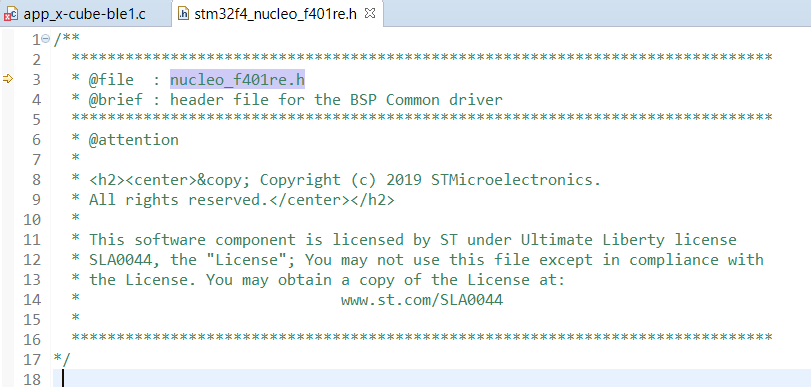The height and width of the screenshot is (387, 811).
Task: Click the @brief tag on line 4
Action: pyautogui.click(x=115, y=100)
